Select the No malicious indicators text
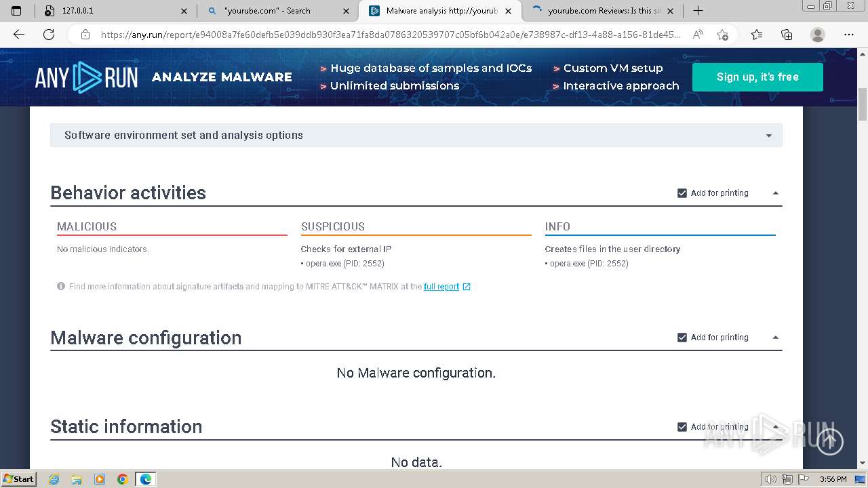This screenshot has width=868, height=488. tap(103, 249)
